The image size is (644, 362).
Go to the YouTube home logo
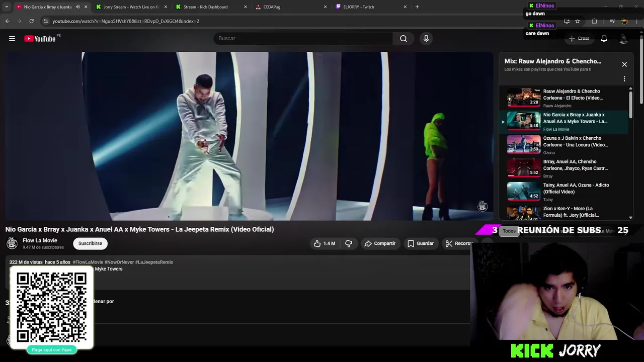(x=40, y=39)
